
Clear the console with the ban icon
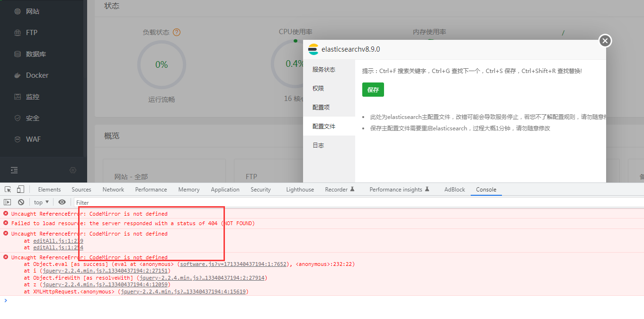click(x=21, y=202)
